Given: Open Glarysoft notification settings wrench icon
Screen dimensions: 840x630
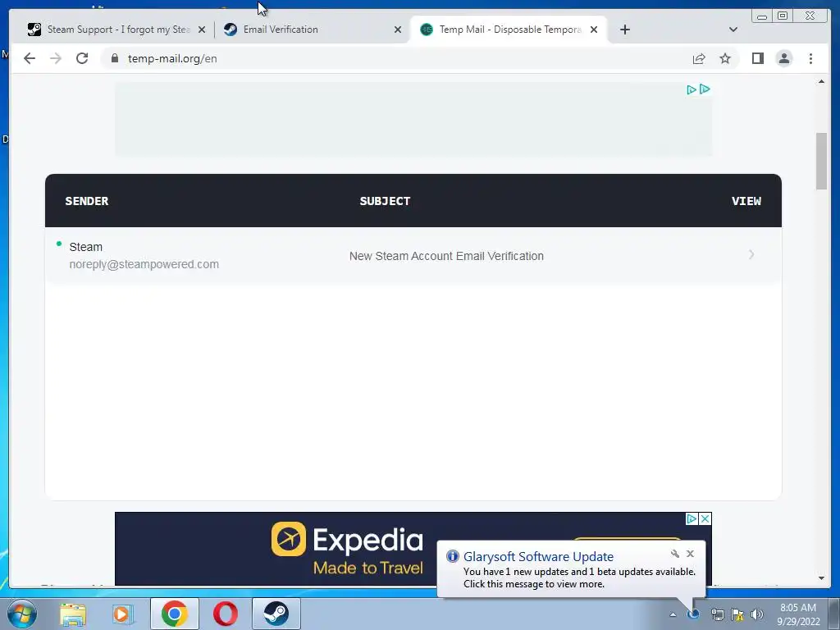Looking at the screenshot, I should [x=674, y=554].
